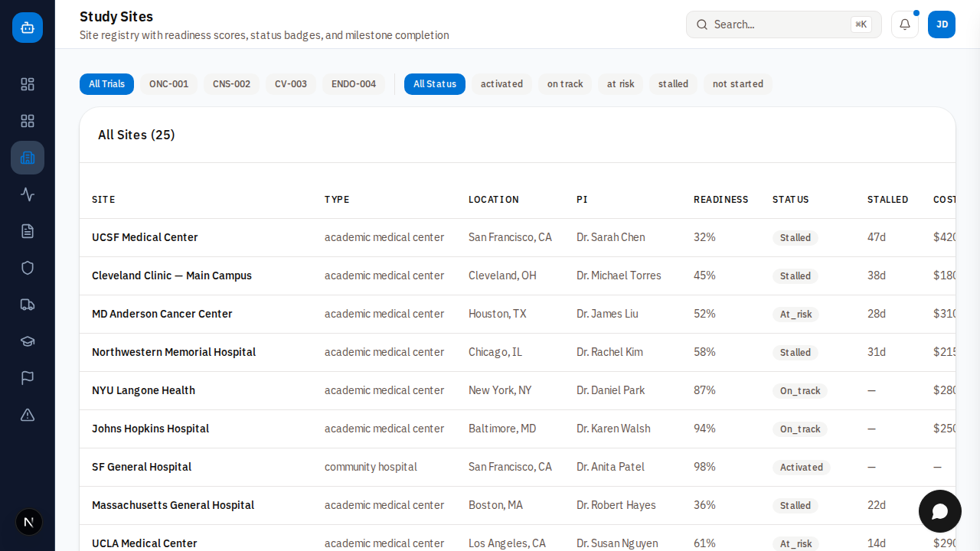Open the documents icon in sidebar
Viewport: 980px width, 551px height.
pyautogui.click(x=28, y=231)
